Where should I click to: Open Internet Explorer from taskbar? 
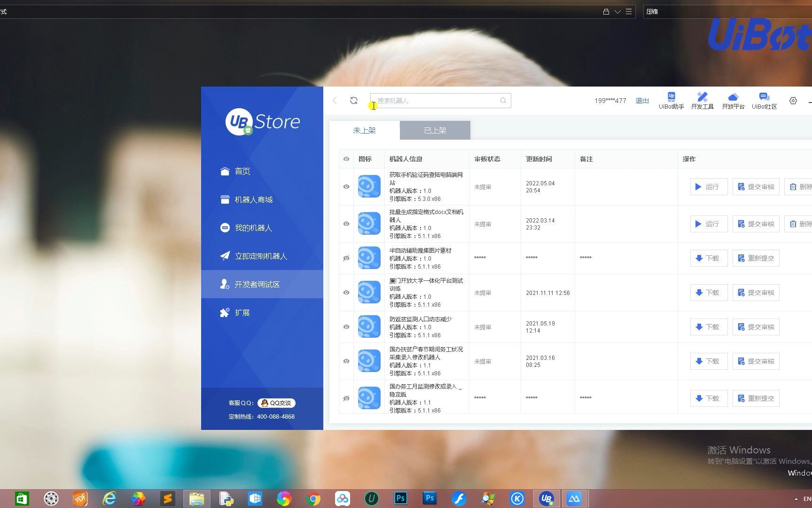[109, 499]
